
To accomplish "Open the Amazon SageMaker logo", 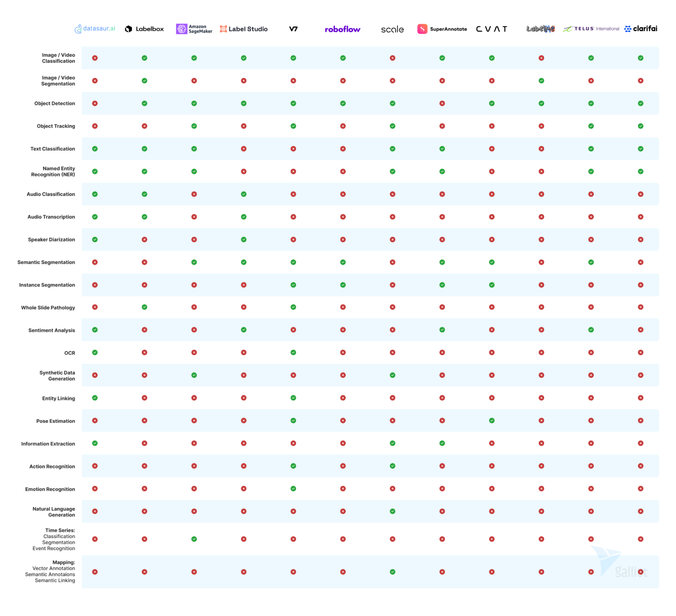I will 194,28.
